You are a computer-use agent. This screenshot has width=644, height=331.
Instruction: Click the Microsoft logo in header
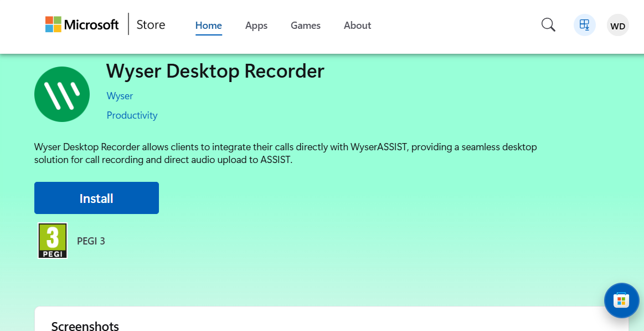tap(82, 24)
